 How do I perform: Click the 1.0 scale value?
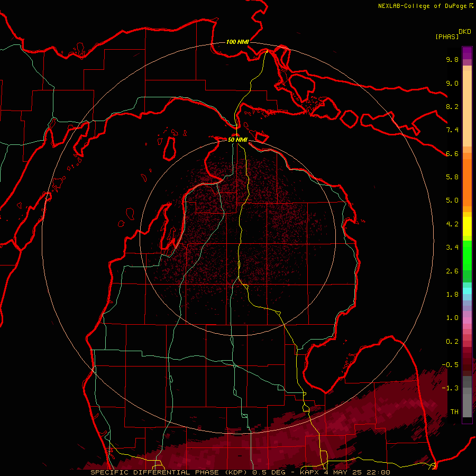pos(452,318)
